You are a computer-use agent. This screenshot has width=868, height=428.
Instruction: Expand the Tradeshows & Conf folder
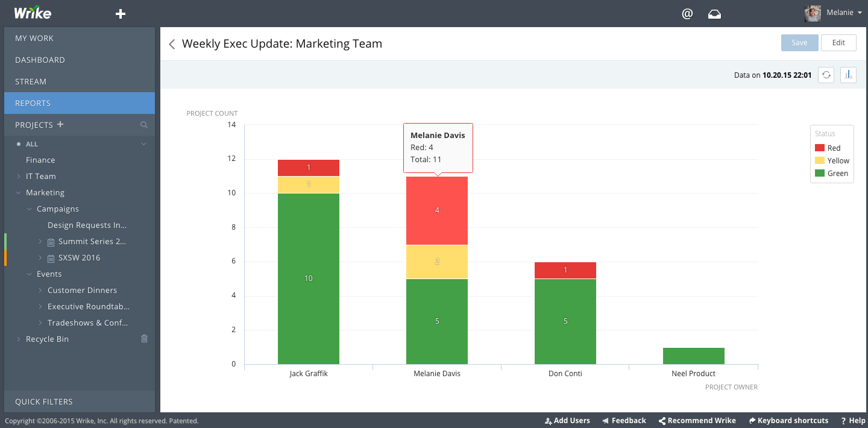click(x=40, y=323)
